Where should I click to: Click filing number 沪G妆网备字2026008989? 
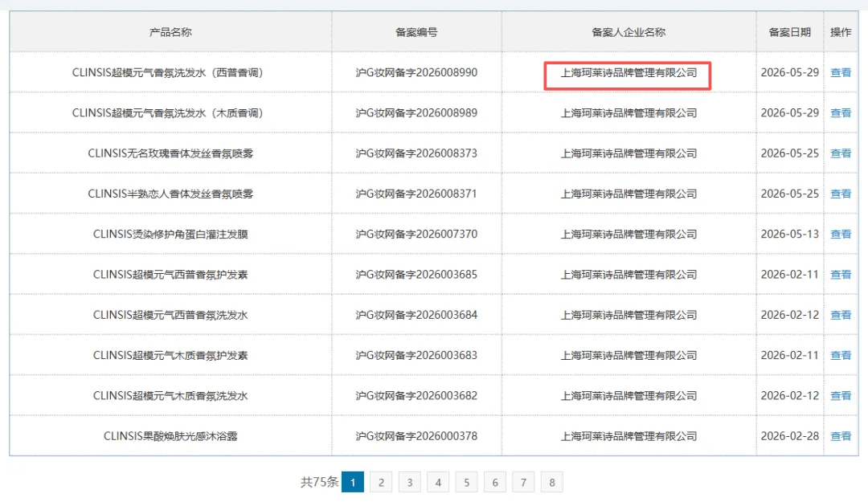416,113
